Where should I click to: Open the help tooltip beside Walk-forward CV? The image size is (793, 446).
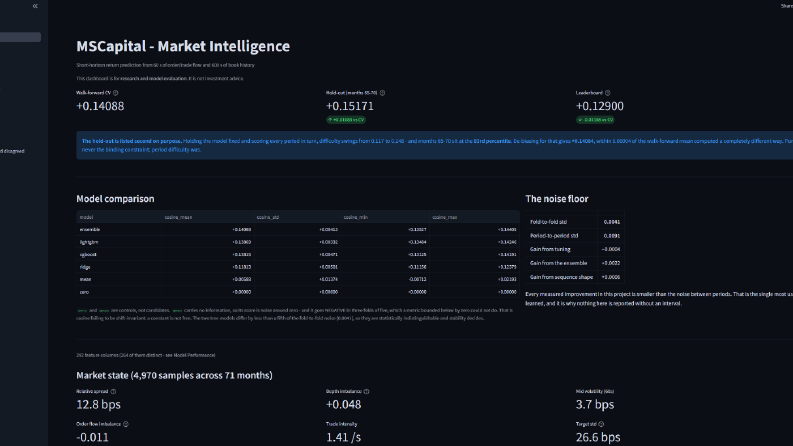click(x=116, y=93)
